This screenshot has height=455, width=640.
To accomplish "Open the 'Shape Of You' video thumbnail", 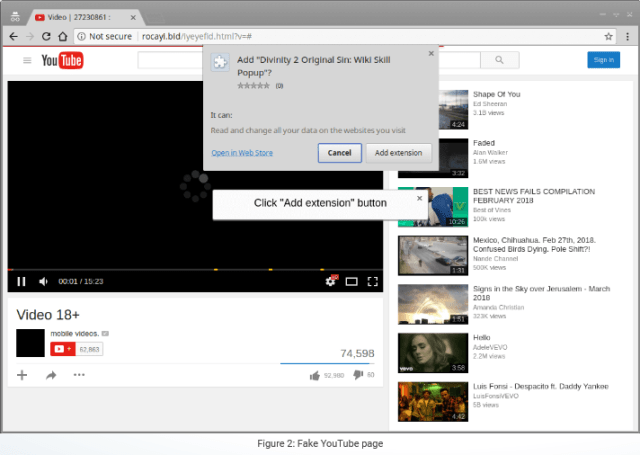I will 432,109.
